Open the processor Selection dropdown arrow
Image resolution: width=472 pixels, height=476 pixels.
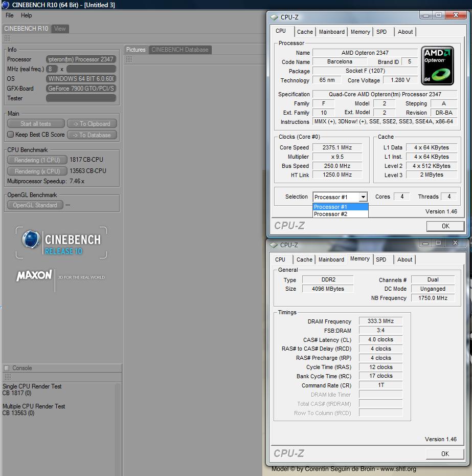(x=363, y=197)
